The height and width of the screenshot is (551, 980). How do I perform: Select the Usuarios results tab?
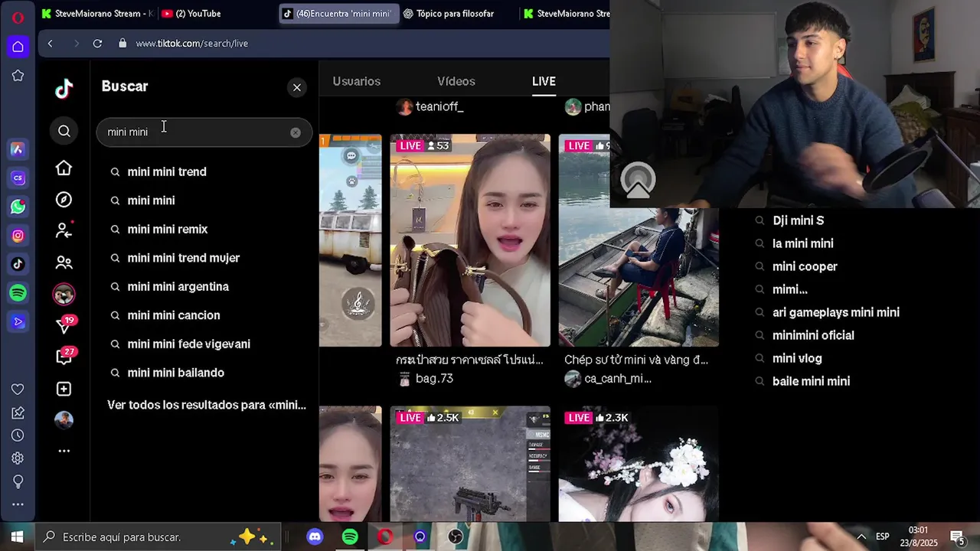(357, 81)
